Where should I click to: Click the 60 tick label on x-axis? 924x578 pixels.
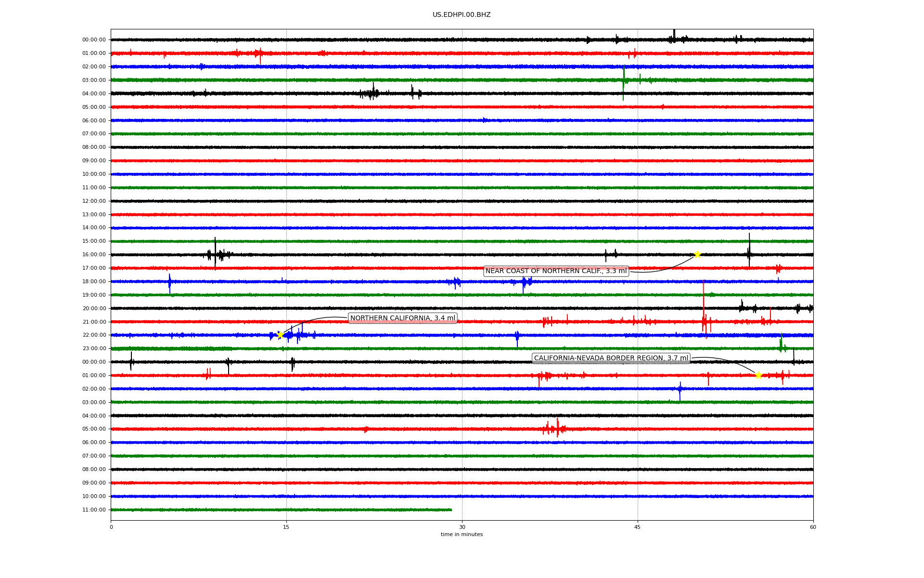click(x=813, y=527)
